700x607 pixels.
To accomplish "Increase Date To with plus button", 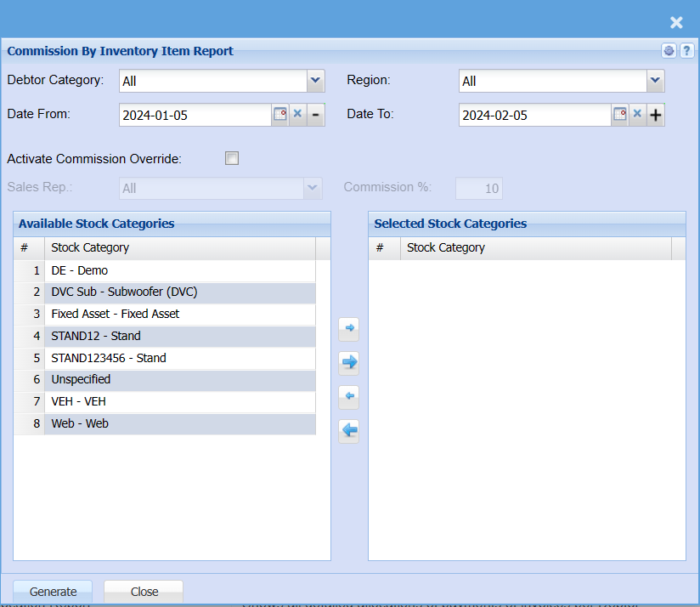I will (x=655, y=115).
